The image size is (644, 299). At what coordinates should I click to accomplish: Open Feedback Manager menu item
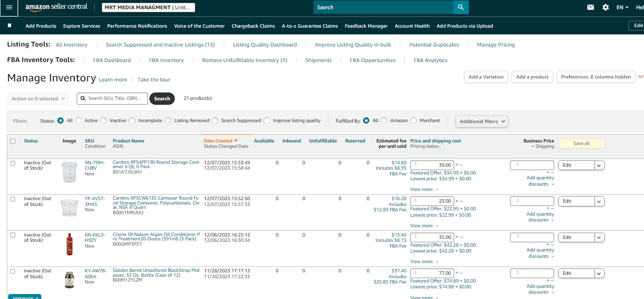pos(366,26)
